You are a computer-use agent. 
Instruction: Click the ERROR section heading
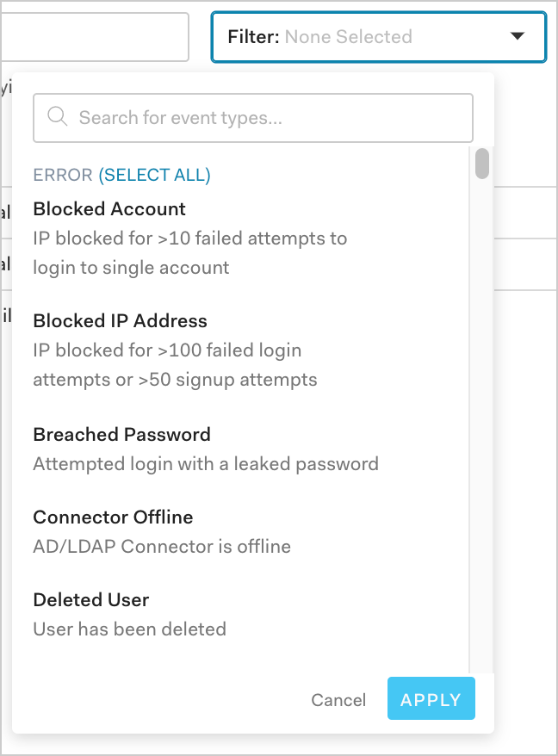coord(62,175)
